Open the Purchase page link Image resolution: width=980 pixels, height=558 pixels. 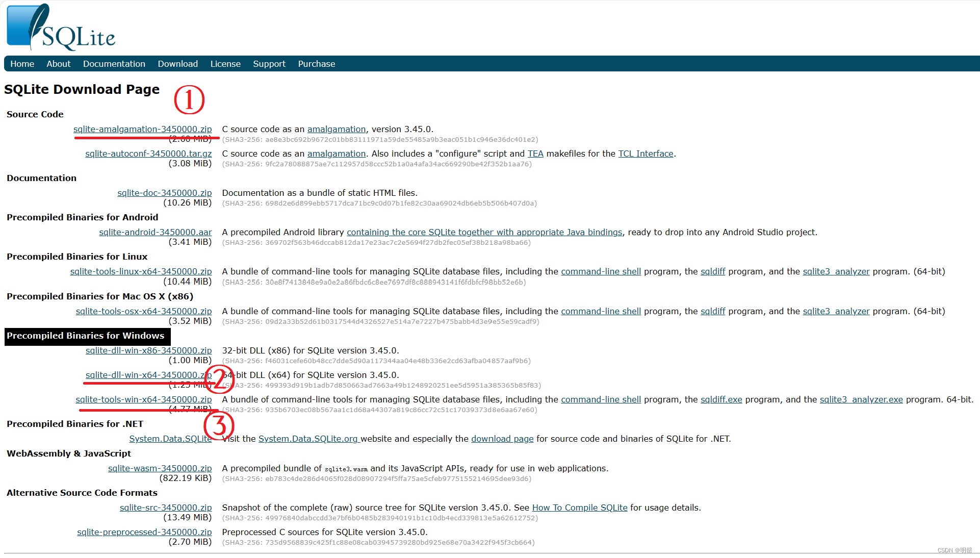316,64
